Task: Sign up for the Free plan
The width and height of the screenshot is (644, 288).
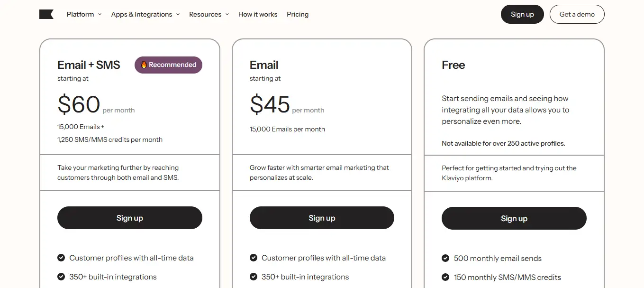Action: pos(514,218)
